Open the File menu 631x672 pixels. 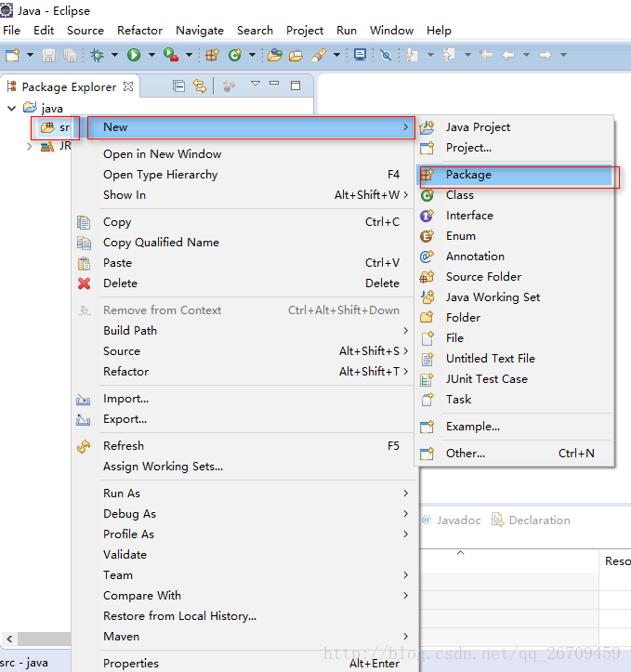coord(11,31)
